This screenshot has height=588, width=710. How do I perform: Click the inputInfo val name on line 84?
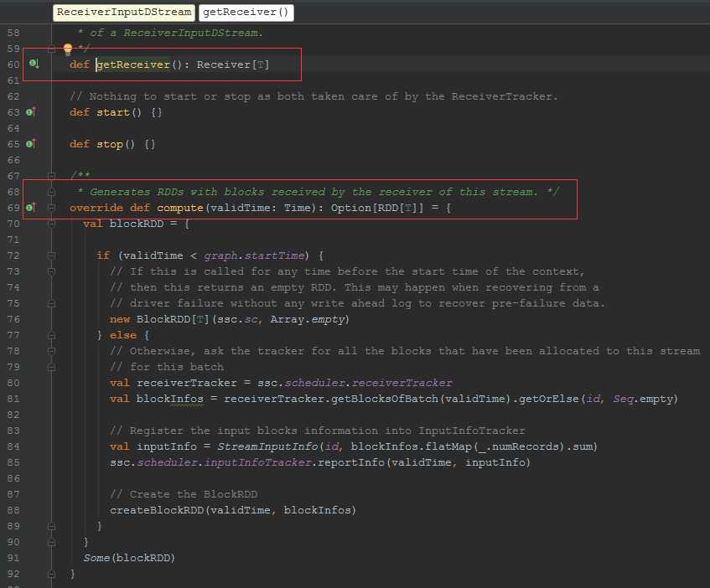click(167, 447)
